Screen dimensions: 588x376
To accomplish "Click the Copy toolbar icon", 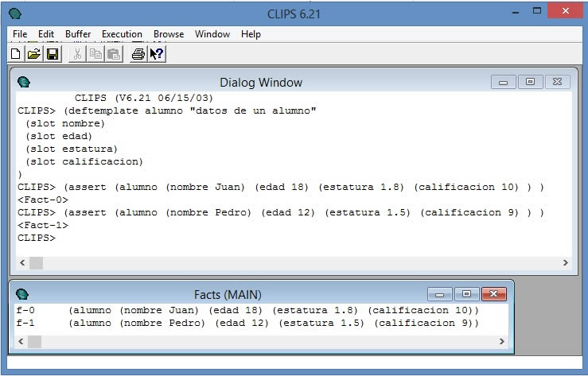I will click(x=96, y=54).
